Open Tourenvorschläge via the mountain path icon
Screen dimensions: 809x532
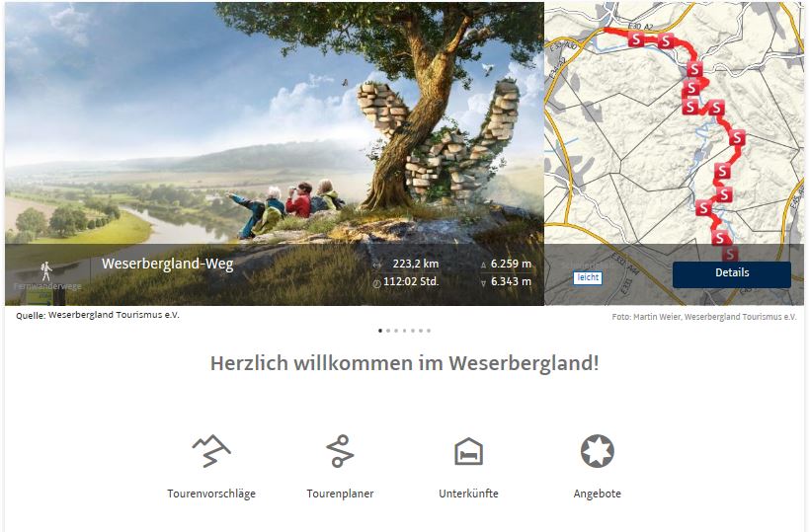pyautogui.click(x=211, y=451)
